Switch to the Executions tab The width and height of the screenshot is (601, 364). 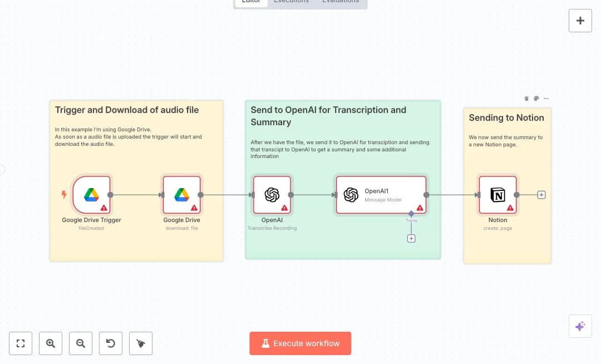(x=291, y=2)
